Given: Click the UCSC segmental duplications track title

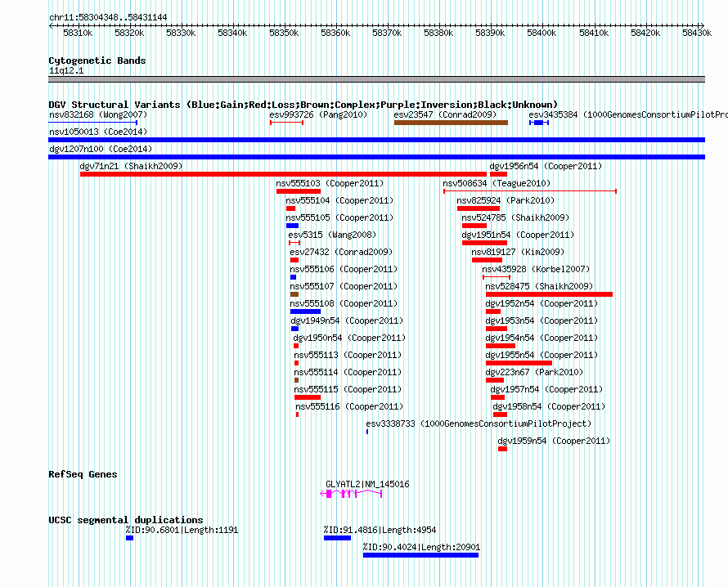Looking at the screenshot, I should [126, 520].
